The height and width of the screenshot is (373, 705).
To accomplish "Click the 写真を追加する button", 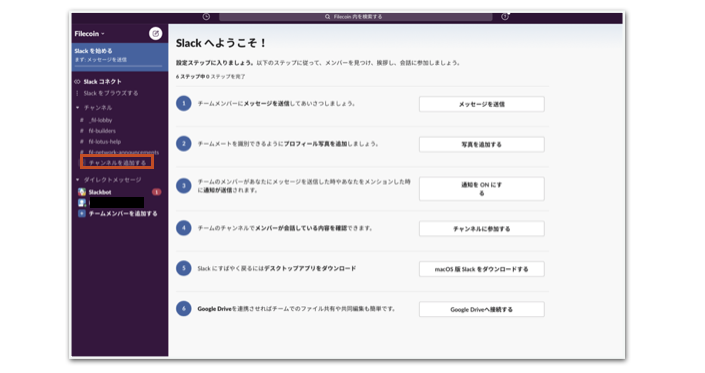I will click(482, 145).
